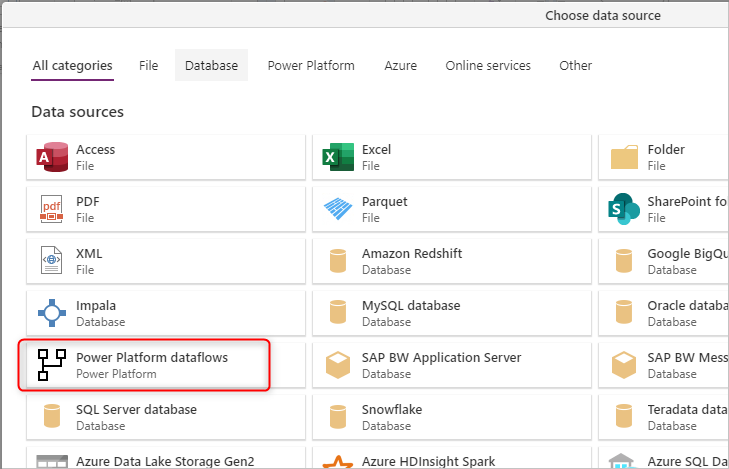Choose the MySQL database connector name
This screenshot has width=729, height=469.
pyautogui.click(x=411, y=306)
